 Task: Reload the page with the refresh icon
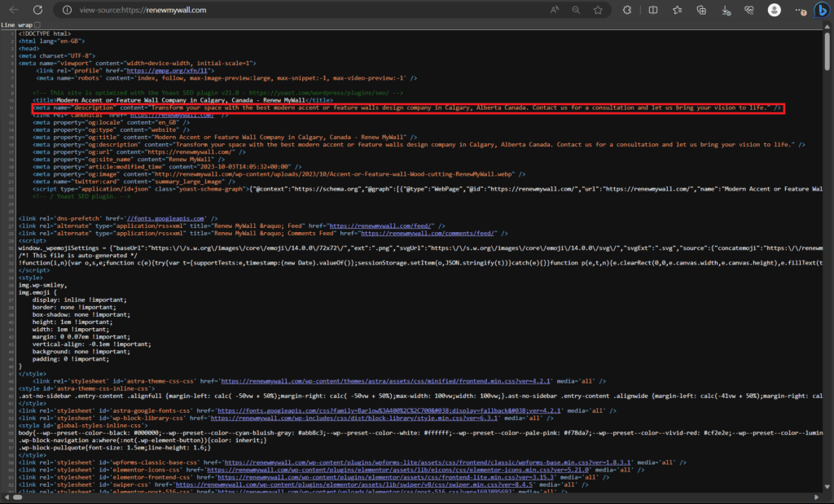click(x=37, y=10)
